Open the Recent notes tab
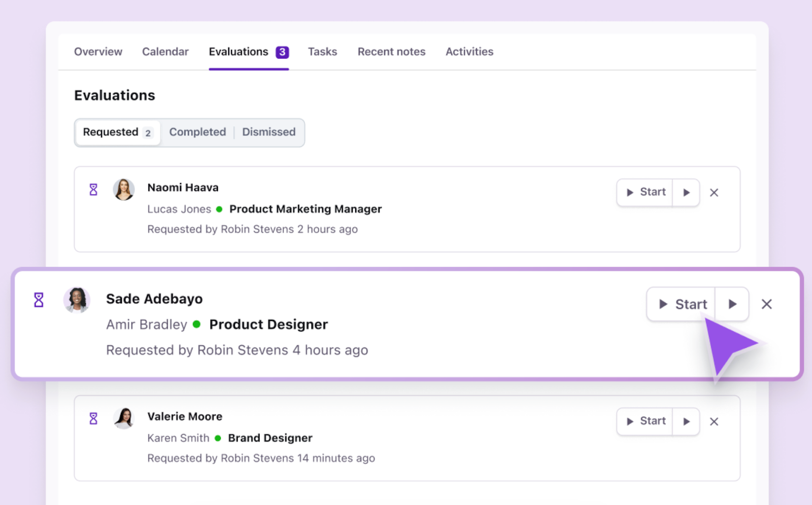Image resolution: width=812 pixels, height=505 pixels. coord(391,52)
